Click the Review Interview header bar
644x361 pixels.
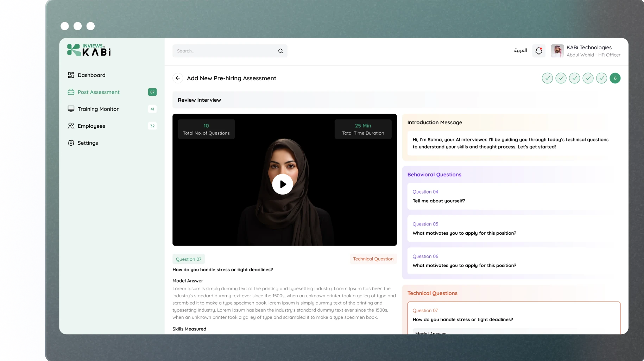pos(396,100)
